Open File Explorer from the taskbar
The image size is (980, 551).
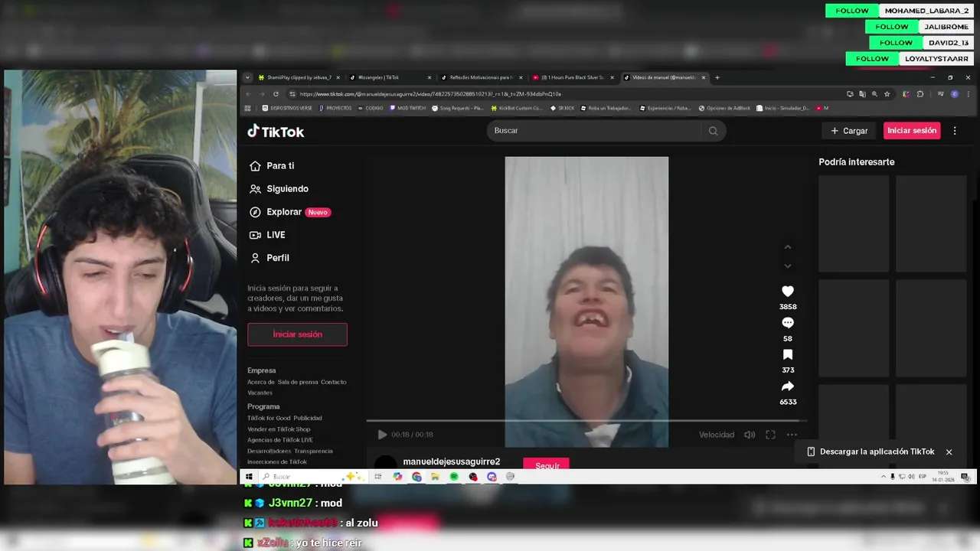(x=435, y=477)
